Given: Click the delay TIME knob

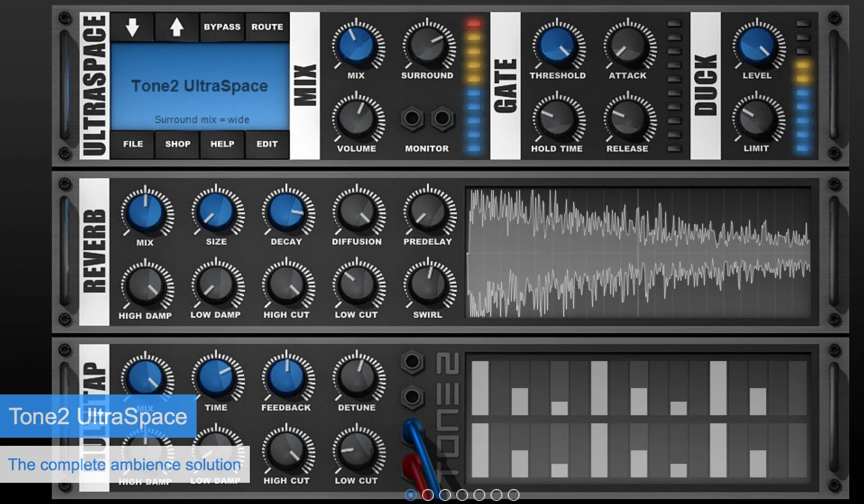Looking at the screenshot, I should 216,377.
